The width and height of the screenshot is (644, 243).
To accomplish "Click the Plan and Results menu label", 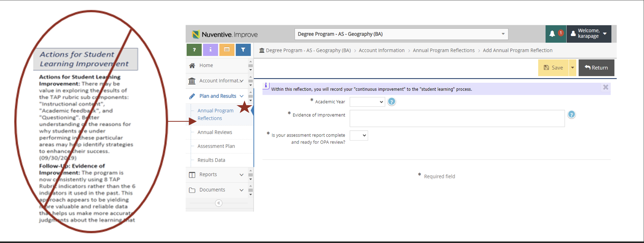I will point(218,96).
